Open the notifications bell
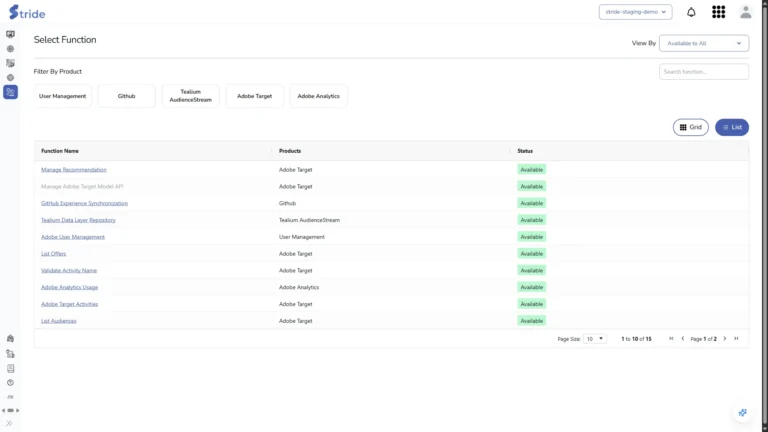The height and width of the screenshot is (432, 768). pyautogui.click(x=691, y=12)
